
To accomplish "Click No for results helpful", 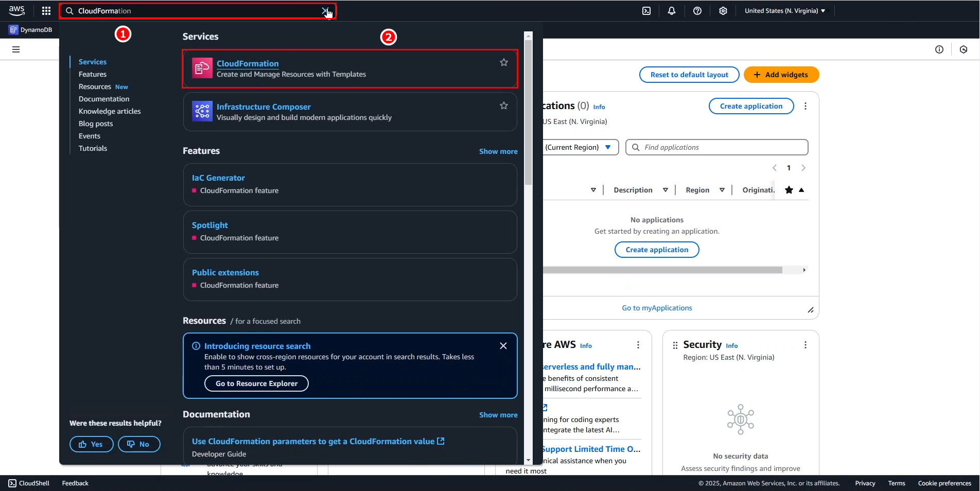I will pyautogui.click(x=139, y=444).
